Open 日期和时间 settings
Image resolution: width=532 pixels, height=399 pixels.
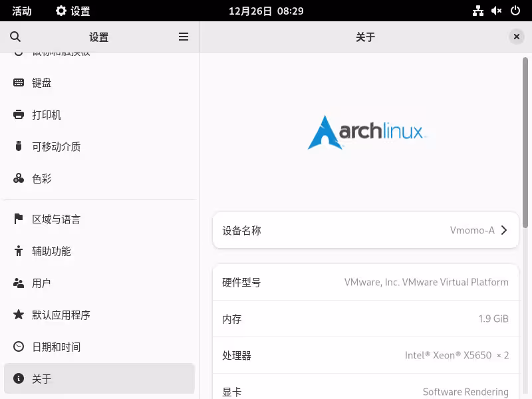point(99,346)
